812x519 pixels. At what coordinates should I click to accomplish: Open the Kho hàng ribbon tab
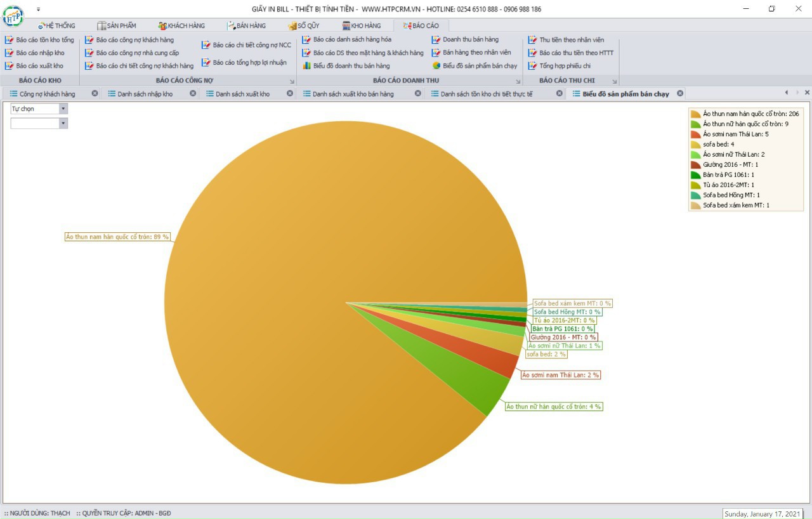pyautogui.click(x=362, y=26)
